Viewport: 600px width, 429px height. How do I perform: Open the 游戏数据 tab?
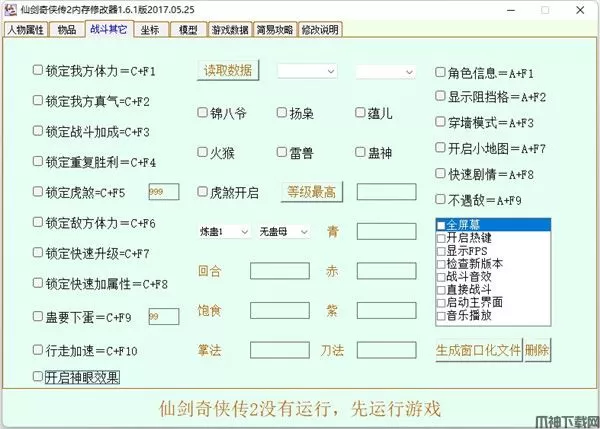click(230, 29)
